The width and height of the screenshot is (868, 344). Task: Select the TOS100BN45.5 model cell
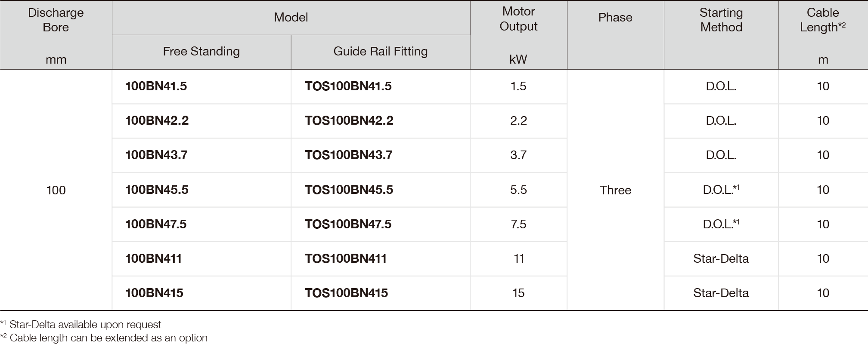pyautogui.click(x=349, y=190)
